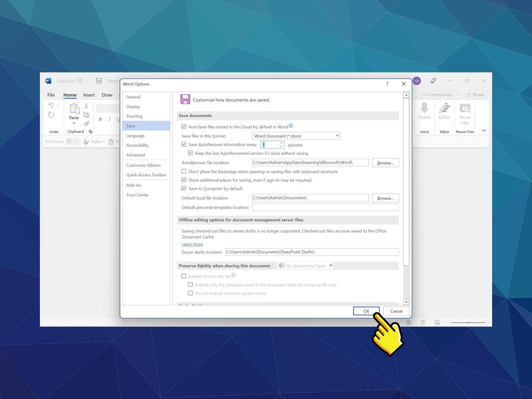The height and width of the screenshot is (399, 532).
Task: Open the Save files in this format dropdown
Action: click(x=296, y=136)
